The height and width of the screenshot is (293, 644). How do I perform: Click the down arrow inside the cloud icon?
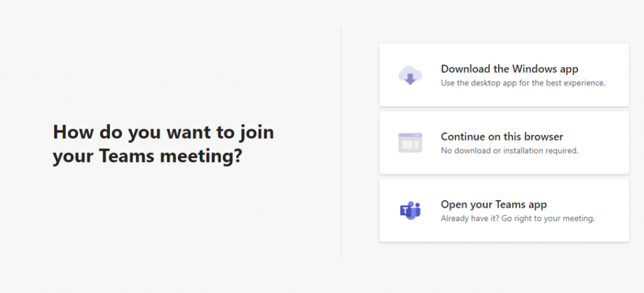click(410, 79)
